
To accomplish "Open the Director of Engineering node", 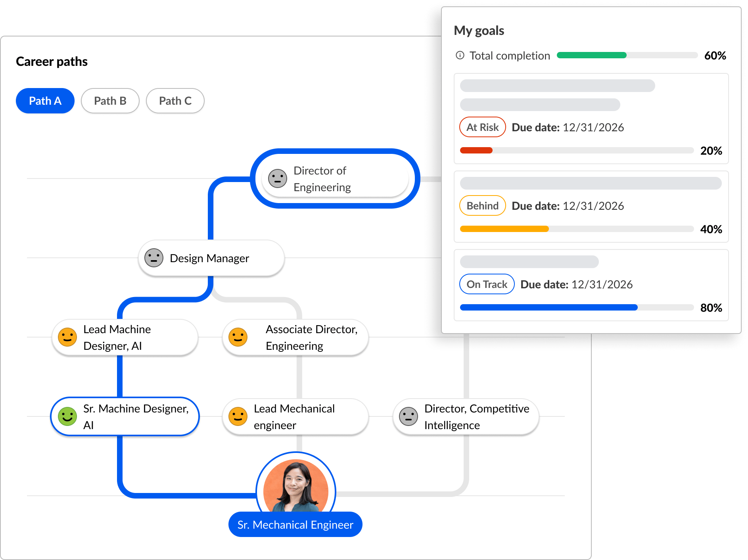I will tap(335, 178).
